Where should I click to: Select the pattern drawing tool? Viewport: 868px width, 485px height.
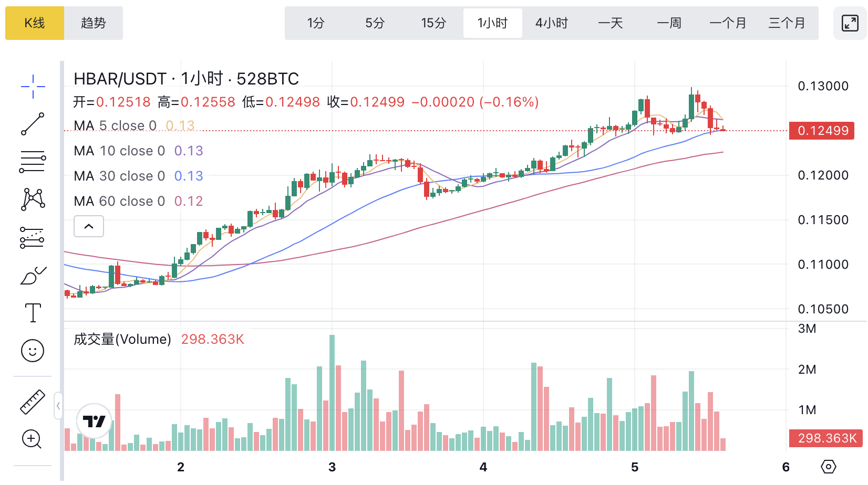tap(33, 199)
